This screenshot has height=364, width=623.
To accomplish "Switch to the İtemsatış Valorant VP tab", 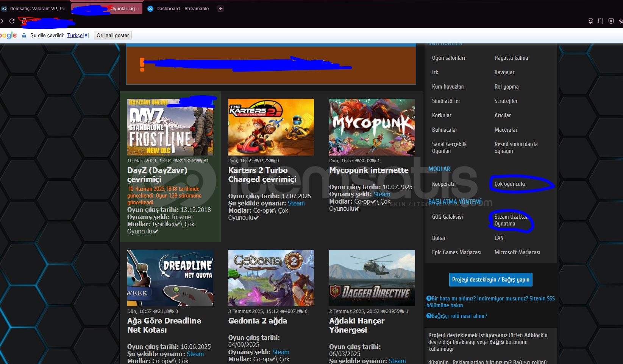I will [x=34, y=8].
